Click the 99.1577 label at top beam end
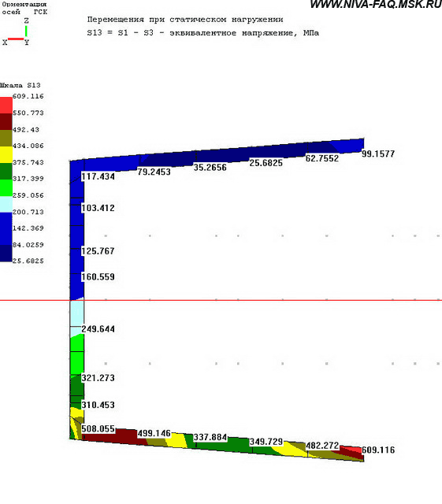 tap(378, 154)
